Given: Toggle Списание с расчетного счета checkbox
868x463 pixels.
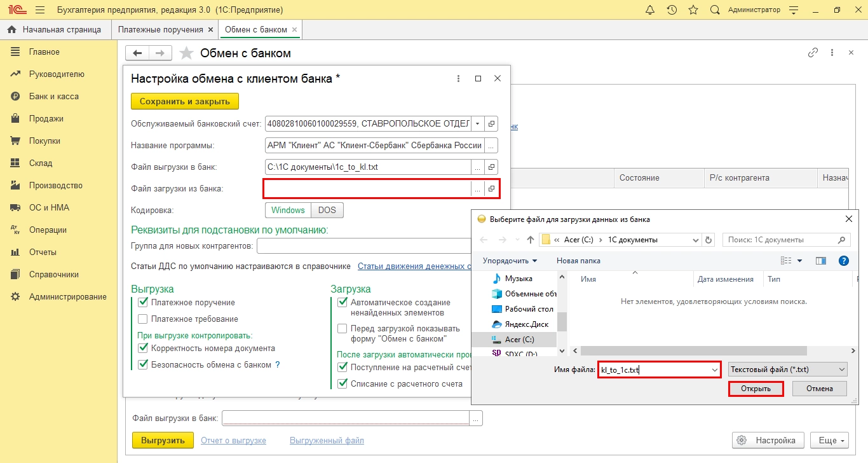Looking at the screenshot, I should pyautogui.click(x=342, y=384).
